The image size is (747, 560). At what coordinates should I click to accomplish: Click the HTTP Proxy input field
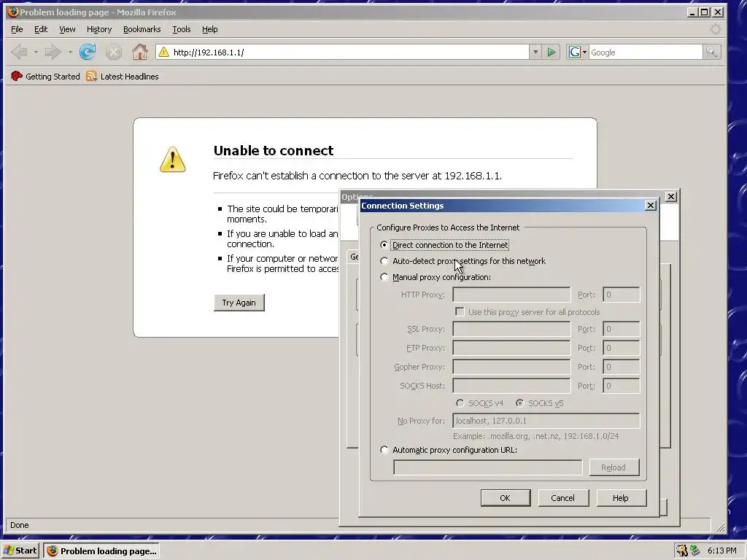click(x=511, y=295)
